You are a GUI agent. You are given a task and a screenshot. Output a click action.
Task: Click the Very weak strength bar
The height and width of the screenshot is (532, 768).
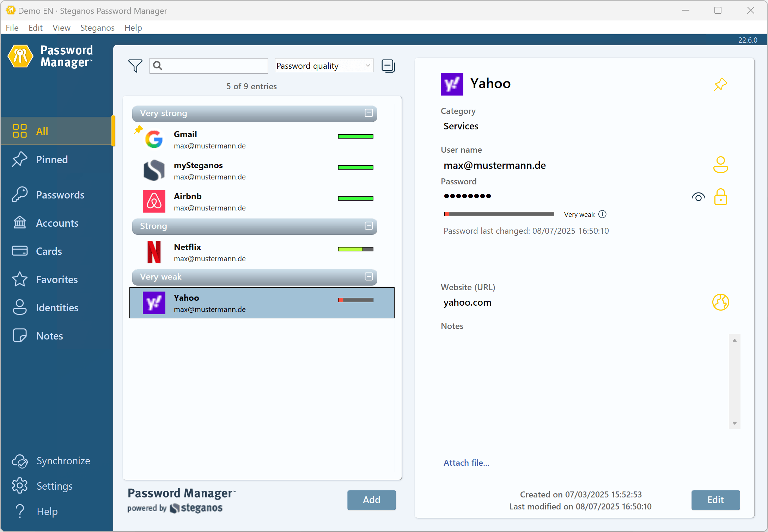pyautogui.click(x=499, y=214)
